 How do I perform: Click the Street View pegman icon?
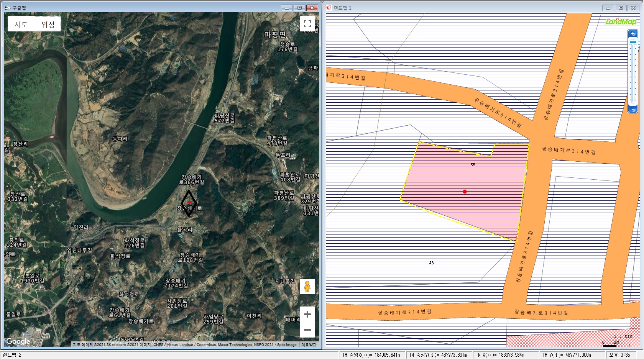click(307, 286)
